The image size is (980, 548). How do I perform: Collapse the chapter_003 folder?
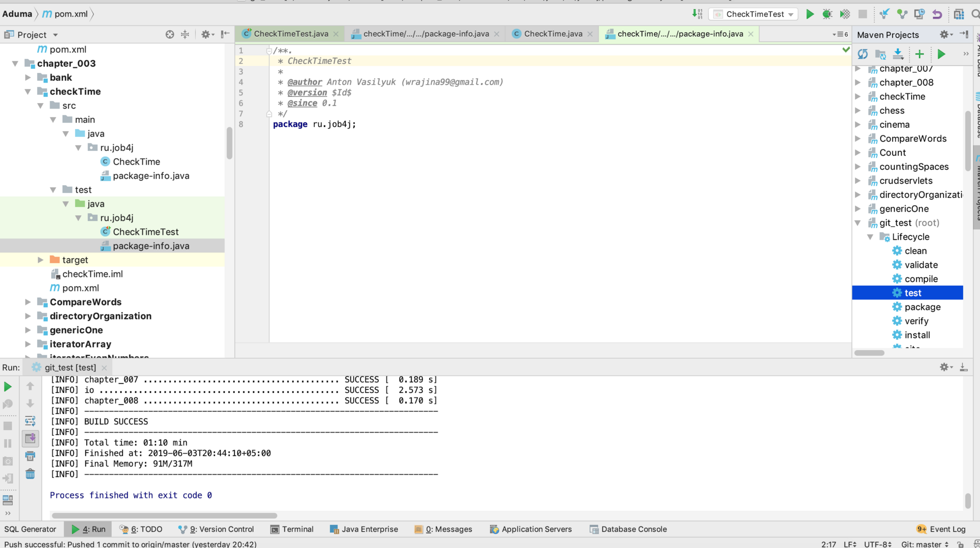pyautogui.click(x=15, y=63)
